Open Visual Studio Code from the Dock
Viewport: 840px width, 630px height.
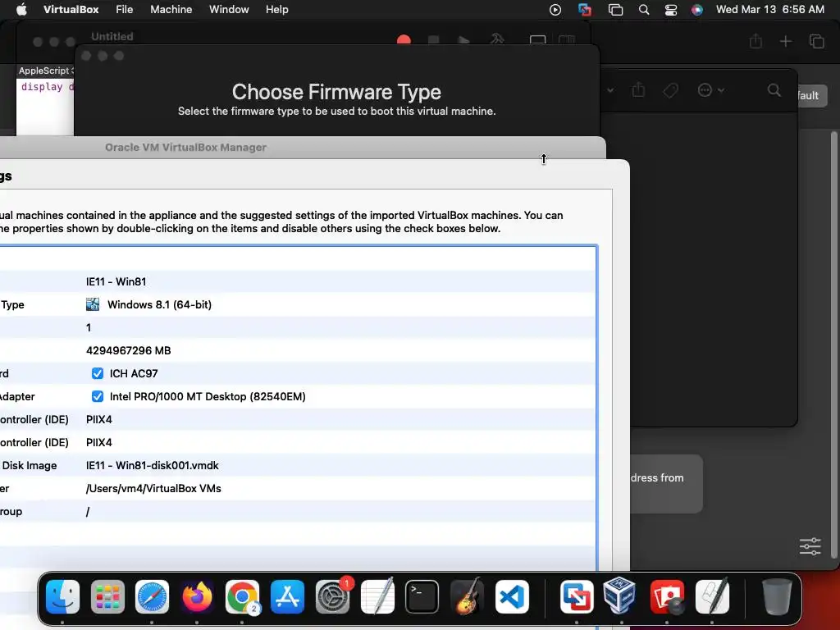[512, 596]
